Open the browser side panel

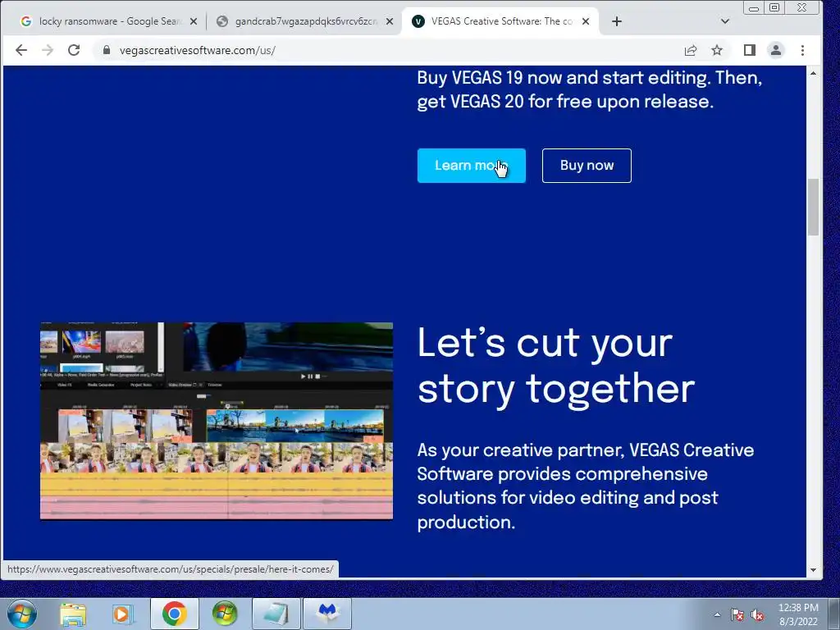pos(750,50)
